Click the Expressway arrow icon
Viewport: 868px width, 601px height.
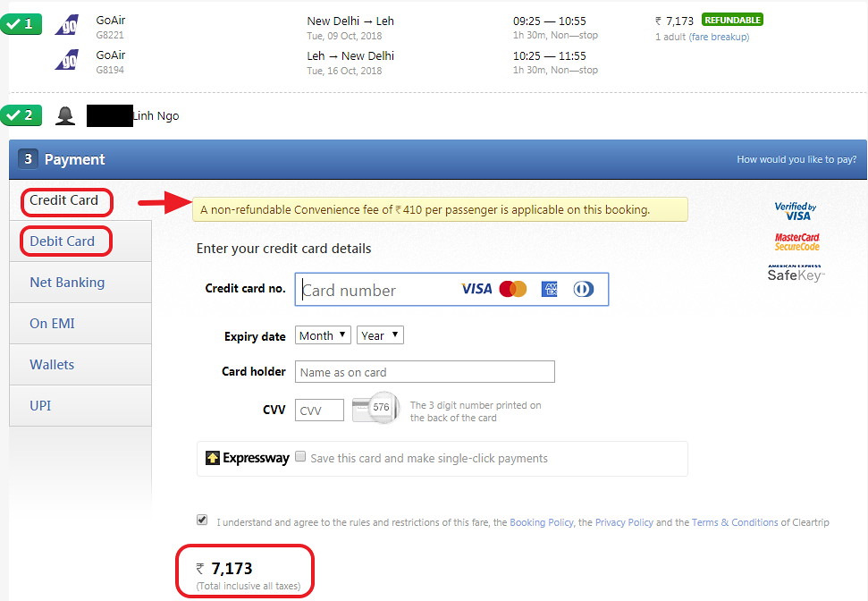click(213, 458)
